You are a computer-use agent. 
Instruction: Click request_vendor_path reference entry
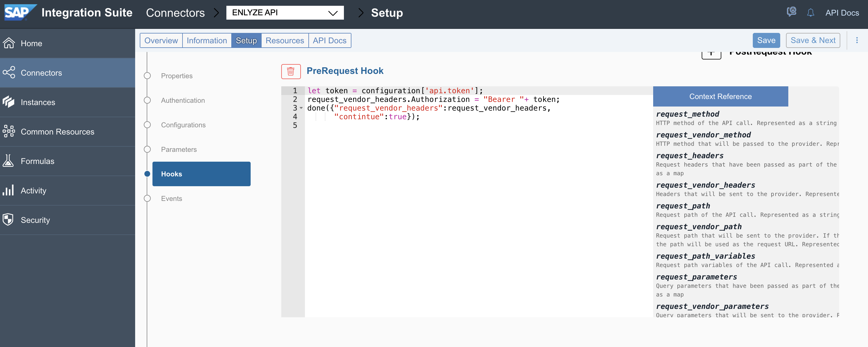point(699,227)
